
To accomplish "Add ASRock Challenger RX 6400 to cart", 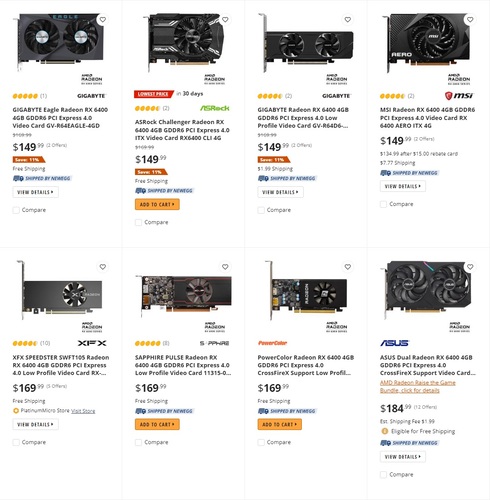I will pos(157,204).
